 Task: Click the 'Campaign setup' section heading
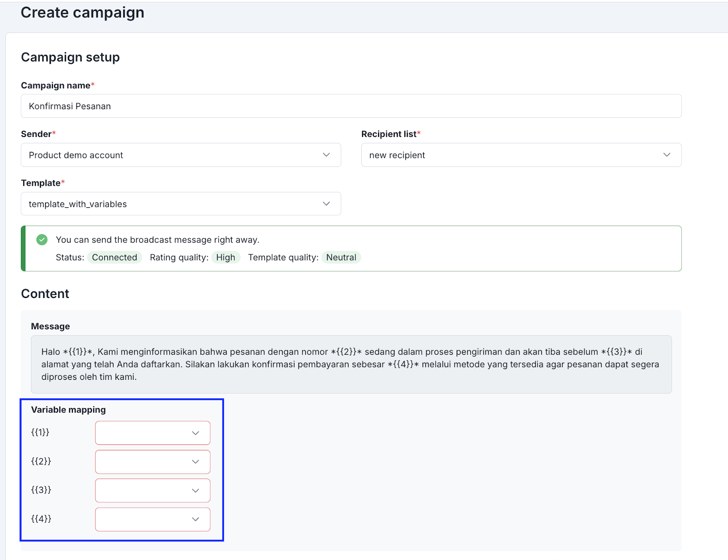tap(70, 57)
